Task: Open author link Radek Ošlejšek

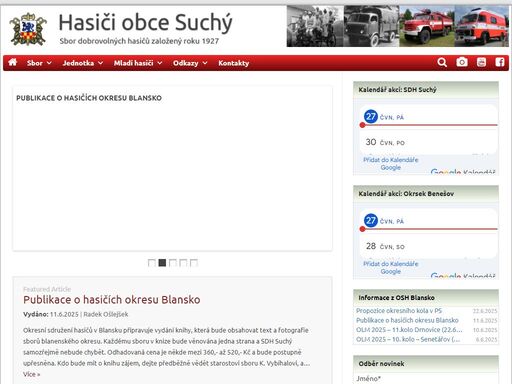Action: (106, 314)
